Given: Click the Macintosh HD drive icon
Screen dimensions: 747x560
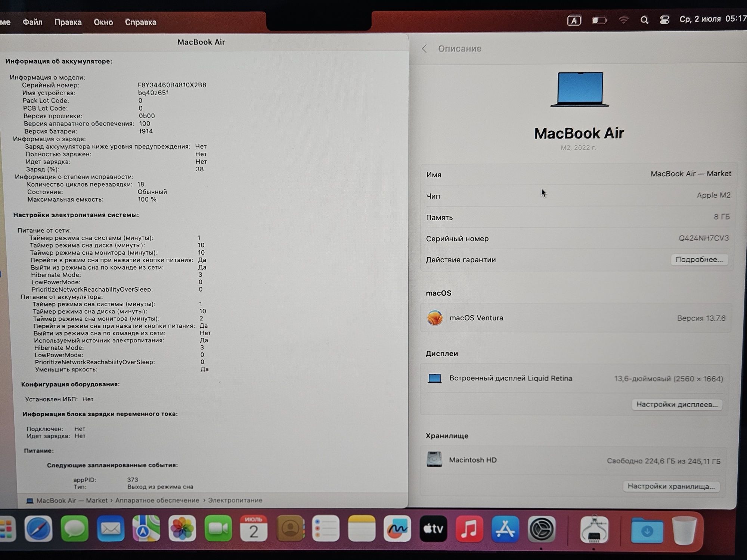Looking at the screenshot, I should (x=434, y=459).
